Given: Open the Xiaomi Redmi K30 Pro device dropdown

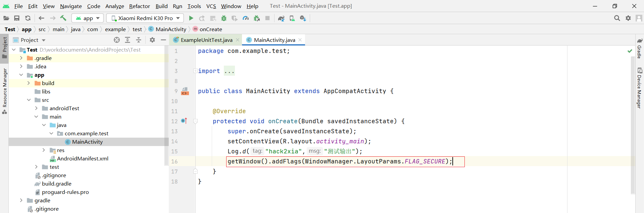Looking at the screenshot, I should pyautogui.click(x=145, y=18).
